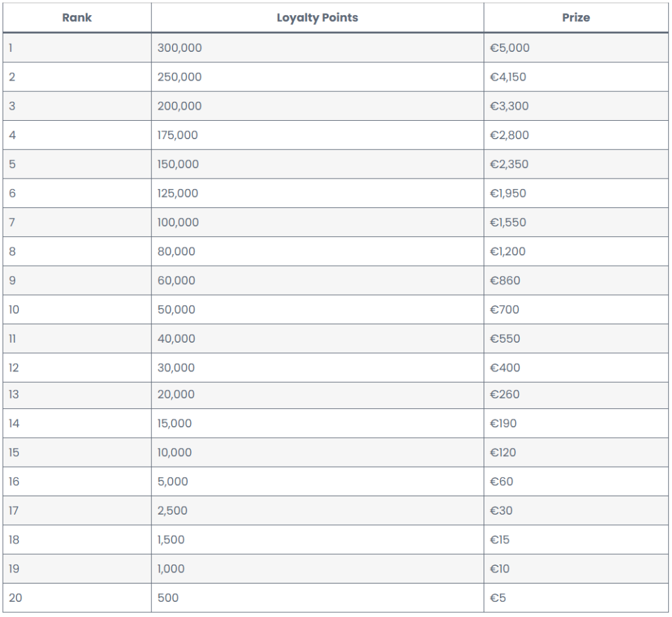The image size is (672, 617).
Task: Click the 200,000 points cell
Action: tap(318, 106)
